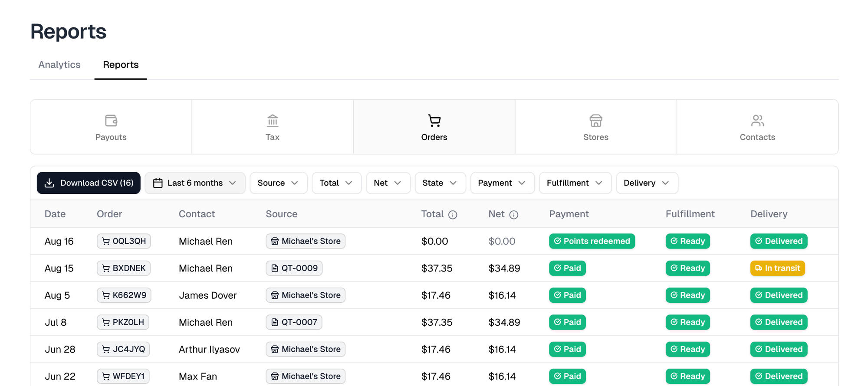Open order JC4JYQ cart badge

123,349
